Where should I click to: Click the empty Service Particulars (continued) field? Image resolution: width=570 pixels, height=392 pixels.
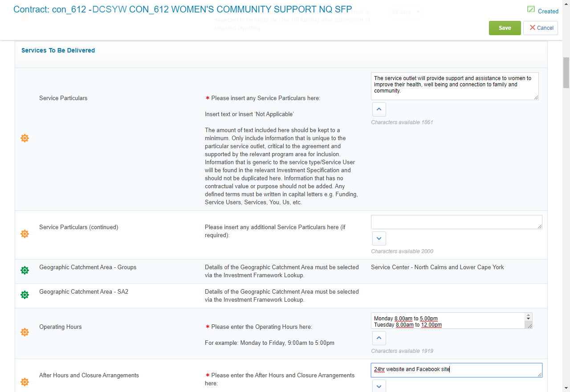456,222
